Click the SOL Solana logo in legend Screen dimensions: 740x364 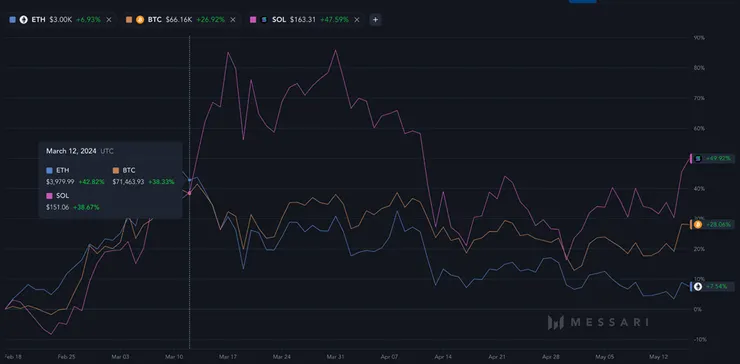[x=264, y=20]
